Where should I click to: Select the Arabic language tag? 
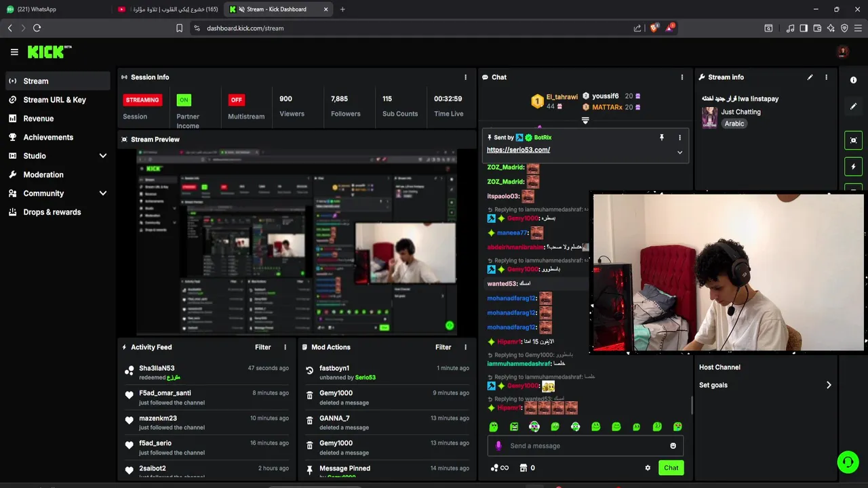click(x=734, y=124)
